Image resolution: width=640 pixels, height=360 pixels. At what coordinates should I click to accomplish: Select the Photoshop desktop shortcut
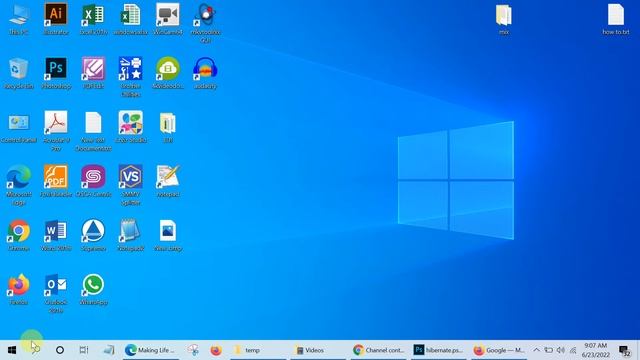click(x=56, y=73)
